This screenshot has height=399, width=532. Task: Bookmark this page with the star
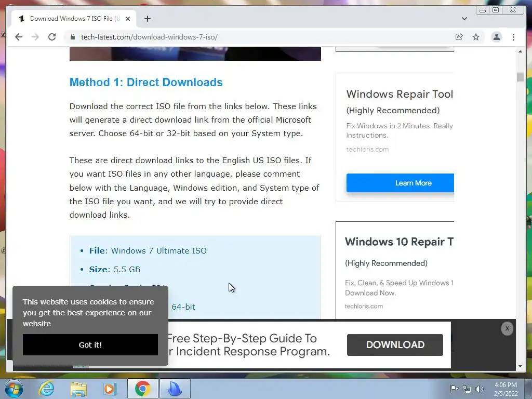pos(476,37)
